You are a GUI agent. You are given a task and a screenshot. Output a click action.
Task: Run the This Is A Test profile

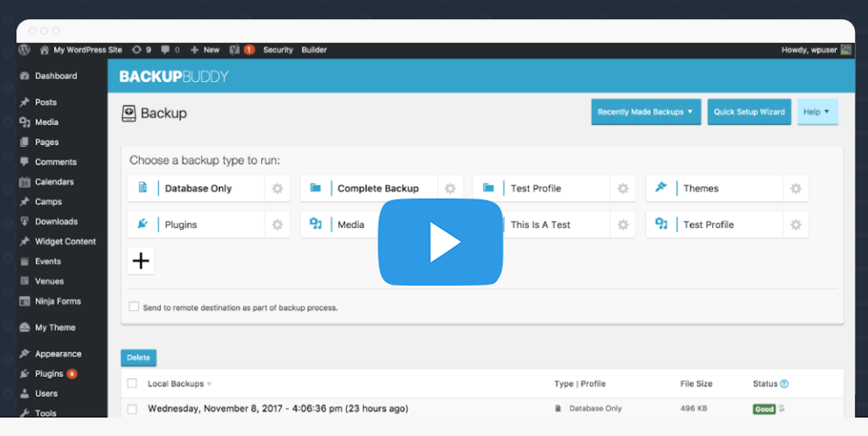tap(540, 225)
